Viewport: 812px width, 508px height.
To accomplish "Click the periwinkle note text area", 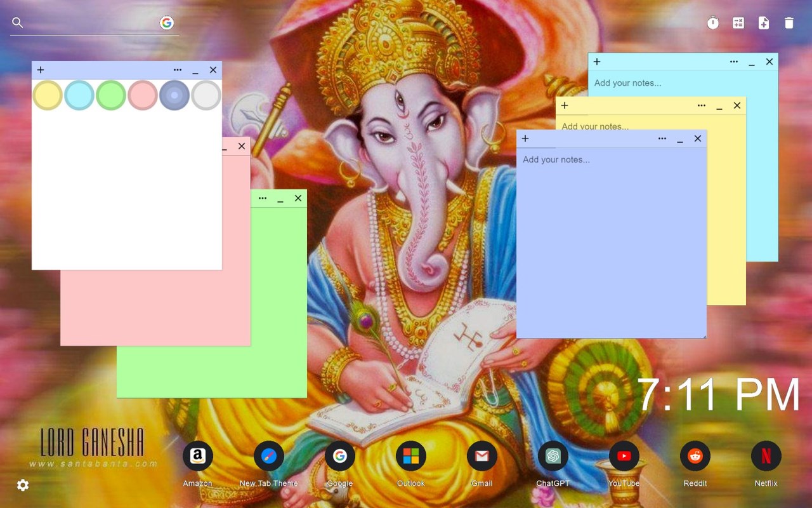I will click(x=612, y=243).
